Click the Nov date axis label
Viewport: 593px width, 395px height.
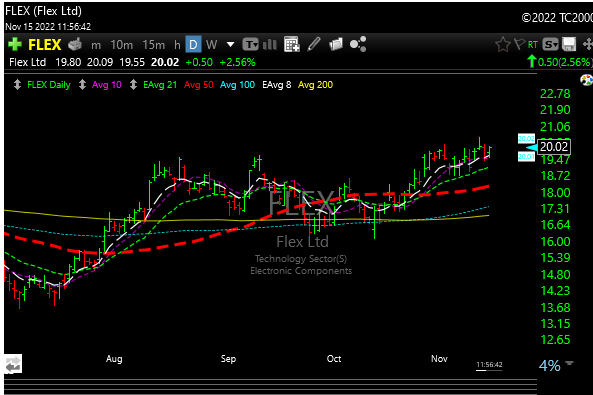click(x=439, y=359)
